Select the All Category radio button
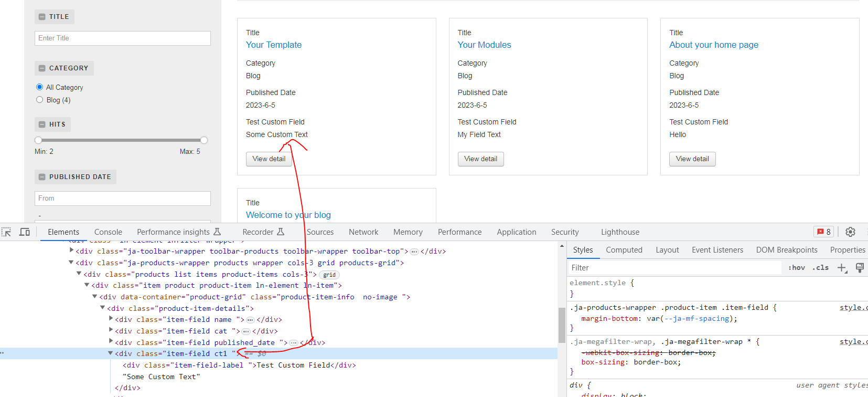This screenshot has width=868, height=397. 39,87
